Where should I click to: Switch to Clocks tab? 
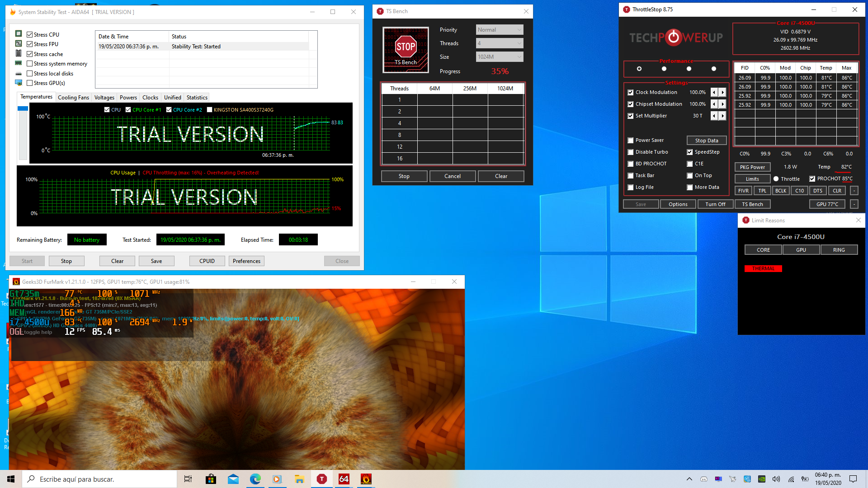pos(150,98)
